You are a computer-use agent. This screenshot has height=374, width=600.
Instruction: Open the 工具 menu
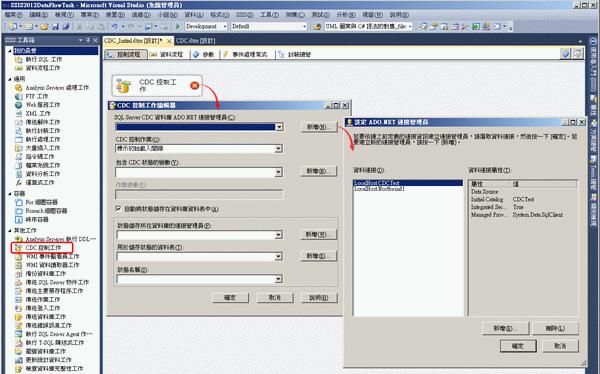click(269, 15)
